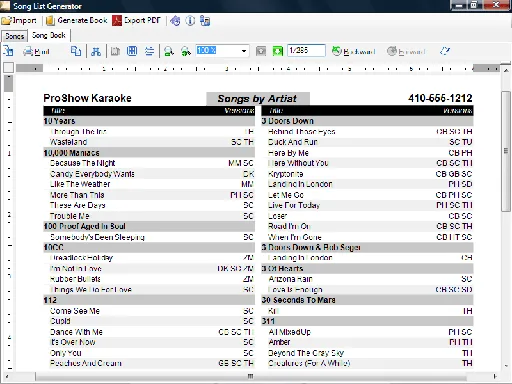Open the zoom level dropdown arrow
The height and width of the screenshot is (384, 512).
coord(244,51)
